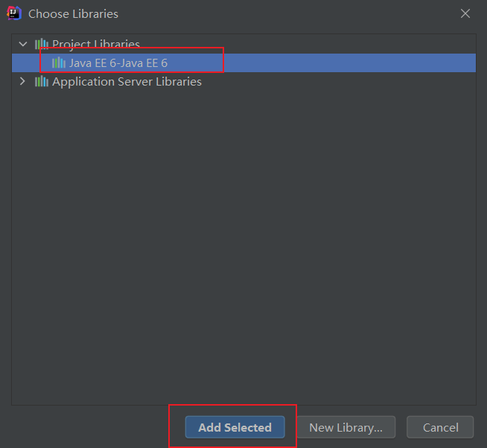Click the Java EE 6 library icon
The image size is (487, 448).
[x=59, y=63]
